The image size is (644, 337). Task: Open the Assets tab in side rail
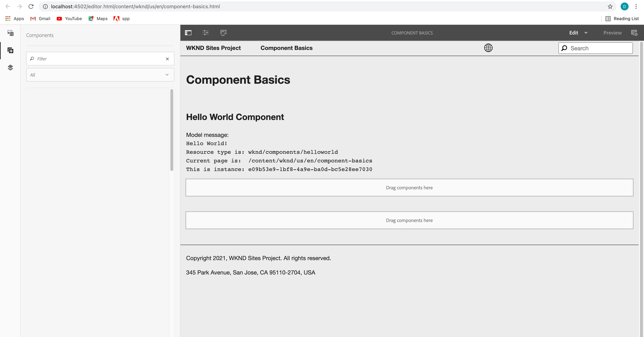[10, 33]
